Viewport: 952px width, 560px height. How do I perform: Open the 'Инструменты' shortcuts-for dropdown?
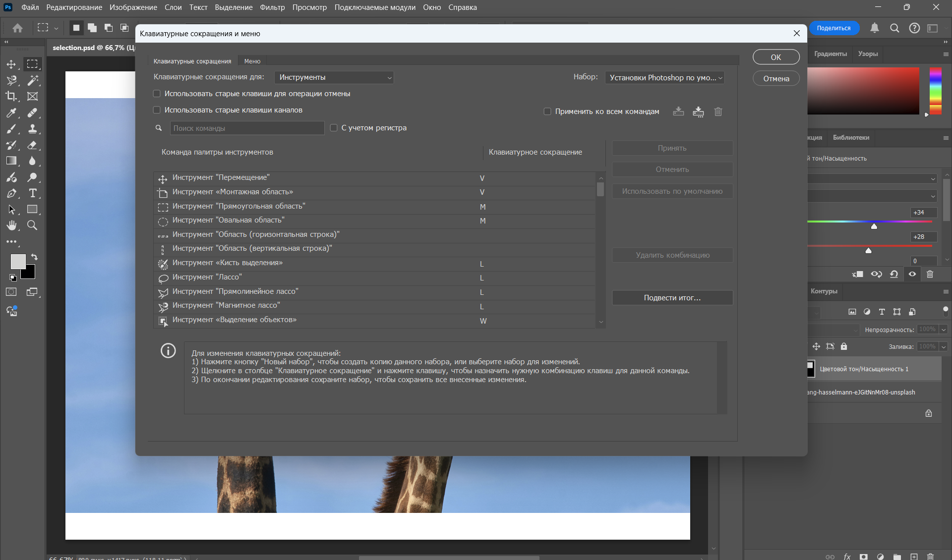pyautogui.click(x=334, y=77)
